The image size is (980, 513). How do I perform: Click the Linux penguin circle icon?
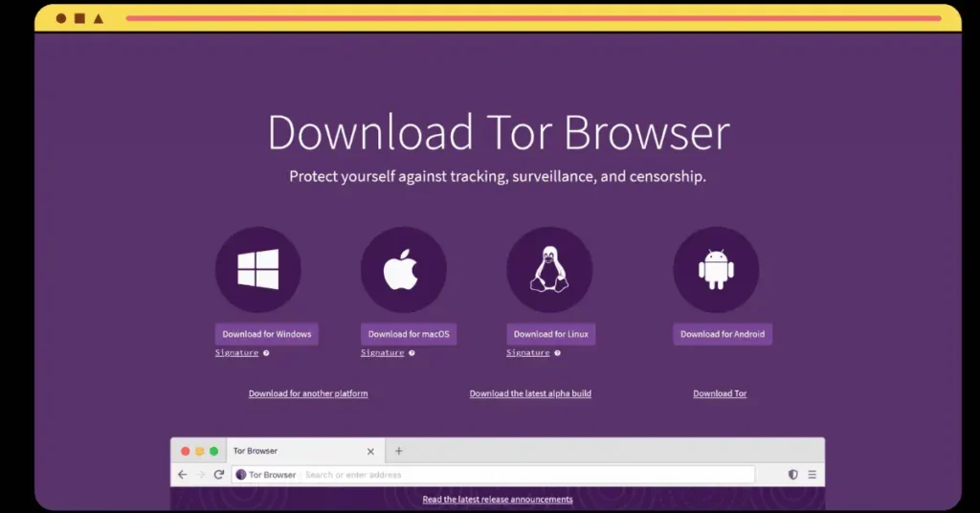549,269
